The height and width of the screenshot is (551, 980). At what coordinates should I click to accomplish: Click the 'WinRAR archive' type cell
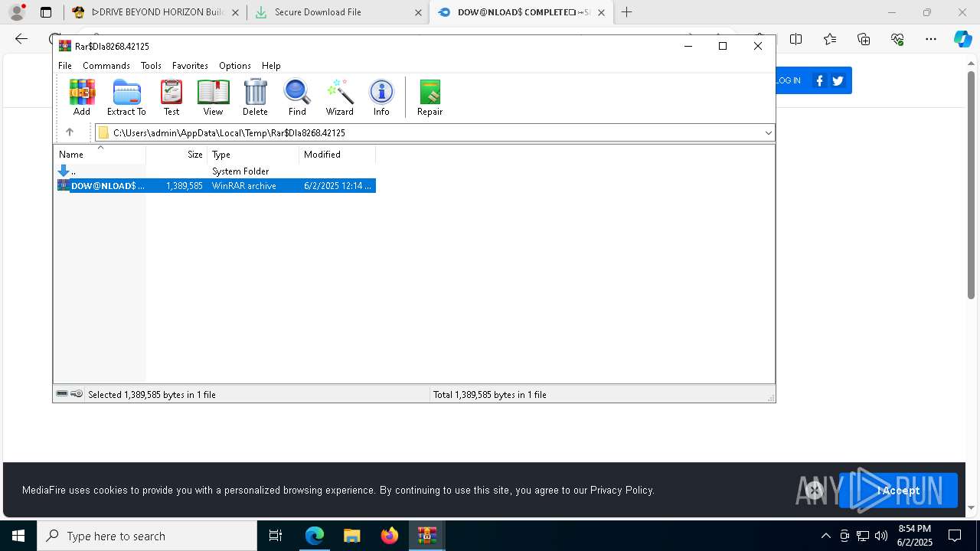pos(244,186)
